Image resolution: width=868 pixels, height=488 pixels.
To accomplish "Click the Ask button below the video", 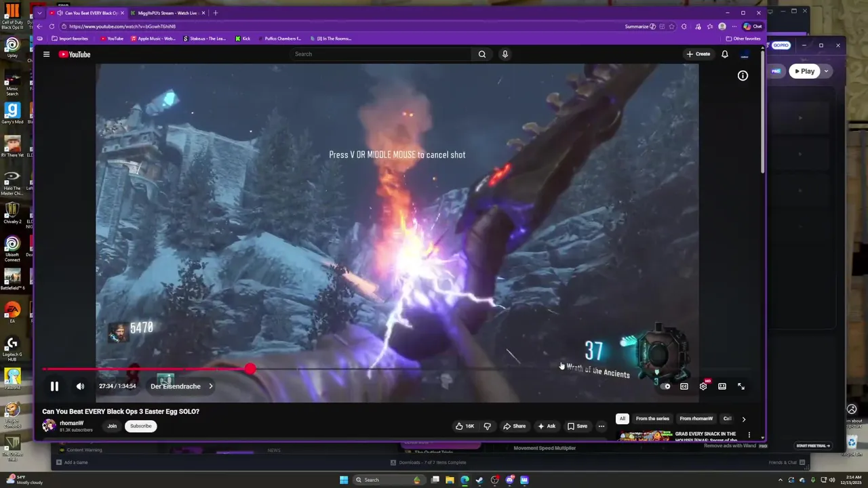I will click(547, 426).
